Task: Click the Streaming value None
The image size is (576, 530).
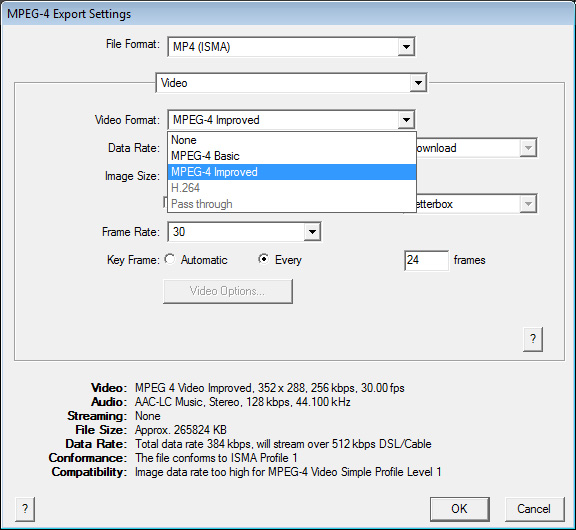Action: pyautogui.click(x=148, y=416)
